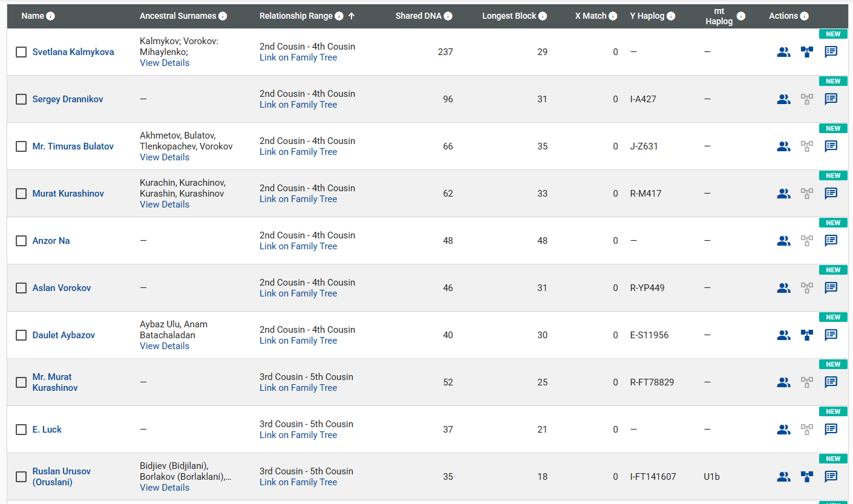853x504 pixels.
Task: Open in-common matches for Aslan Vorokov
Action: point(783,288)
